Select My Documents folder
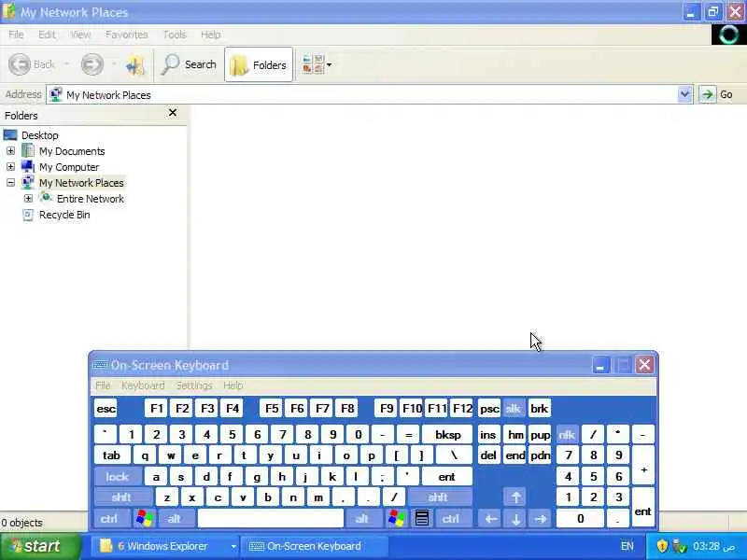 pyautogui.click(x=72, y=151)
